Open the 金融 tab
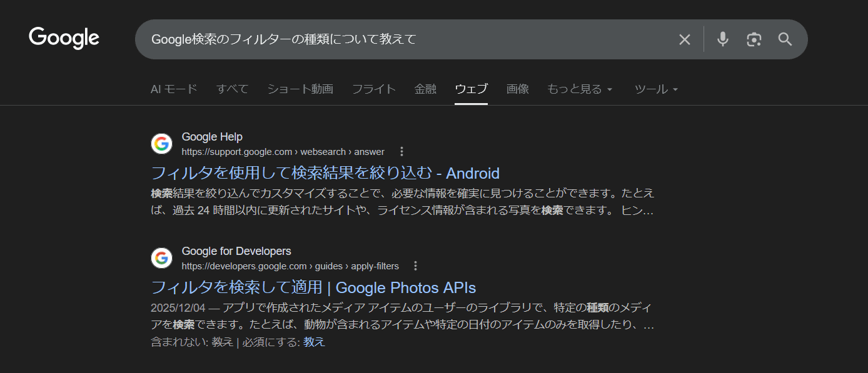 coord(425,89)
